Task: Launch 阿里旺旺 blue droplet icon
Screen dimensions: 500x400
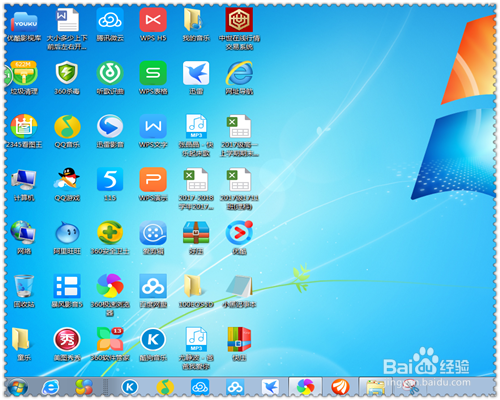Action: pos(67,233)
